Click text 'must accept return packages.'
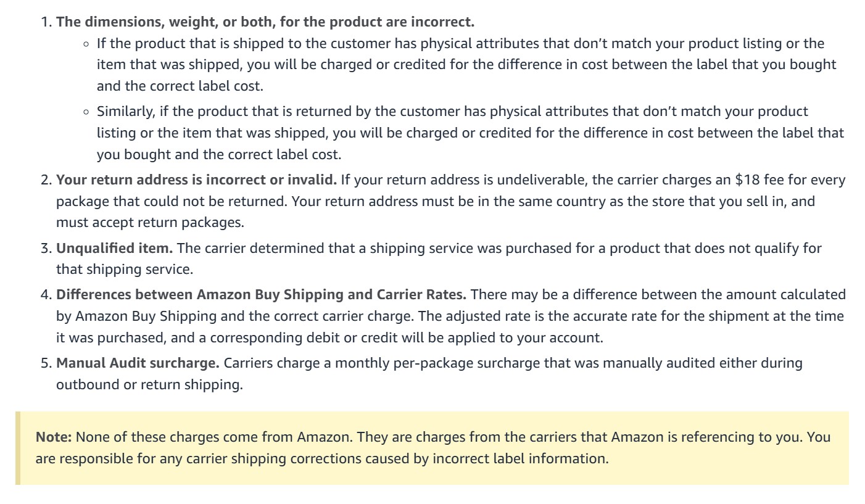865x504 pixels. coord(150,222)
